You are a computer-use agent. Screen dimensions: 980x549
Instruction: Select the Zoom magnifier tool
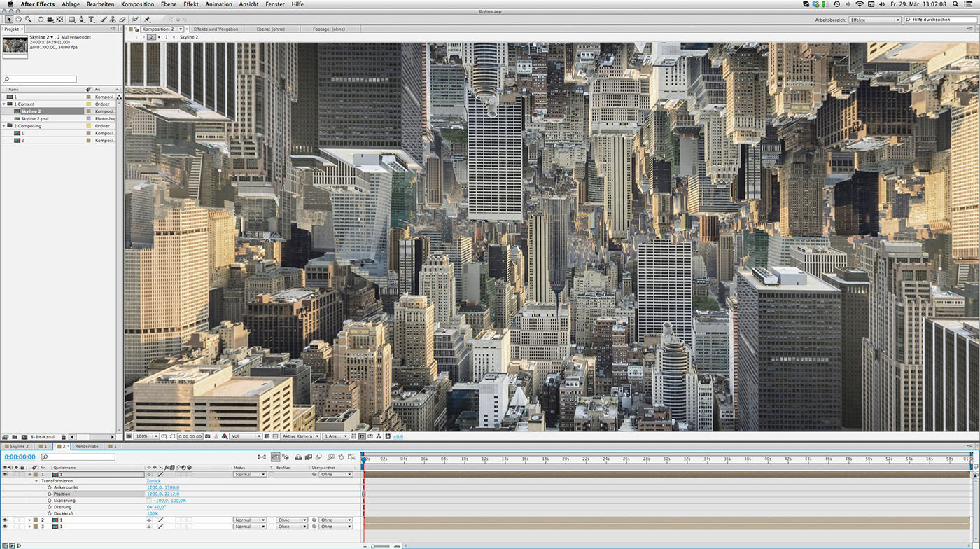[28, 20]
